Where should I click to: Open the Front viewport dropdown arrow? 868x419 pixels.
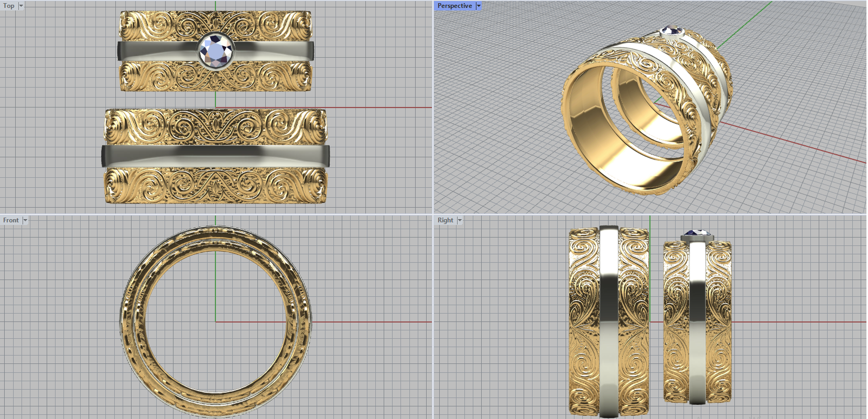(25, 220)
